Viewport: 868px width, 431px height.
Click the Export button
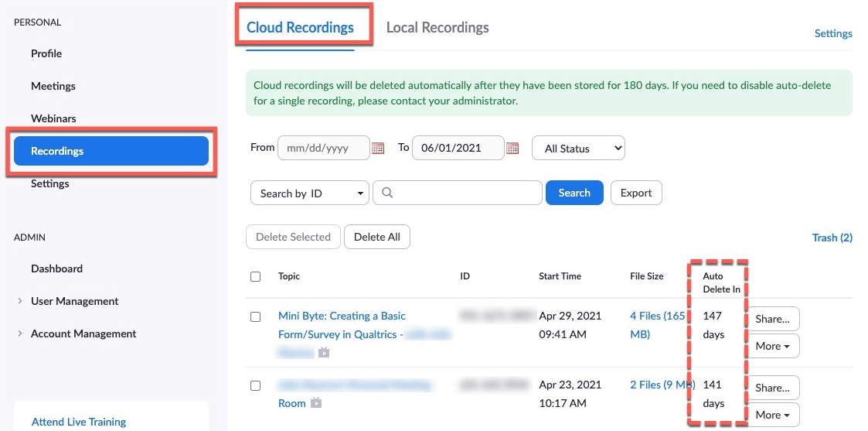636,193
